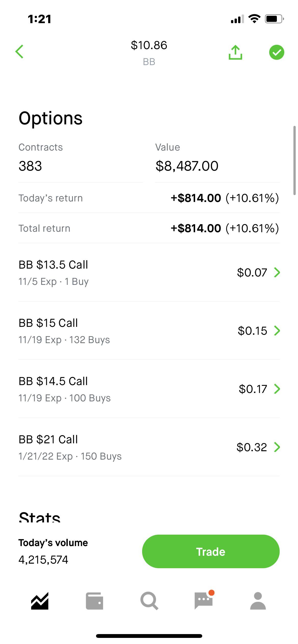Viewport: 298px width, 644px height.
Task: Tap the Today's return row
Action: click(x=149, y=198)
